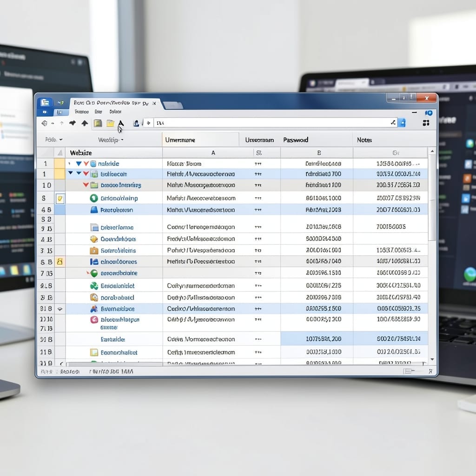Screen dimensions: 476x476
Task: Click the new tab button beside the open tab
Action: point(173,106)
